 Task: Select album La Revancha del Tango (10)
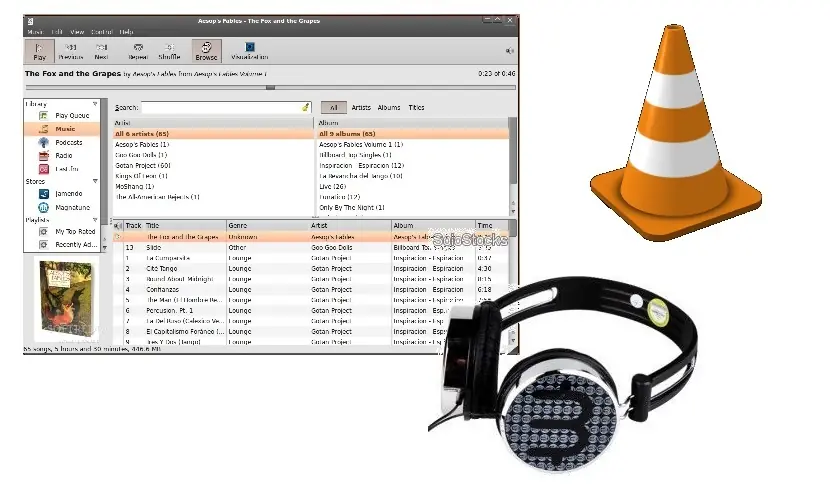point(413,176)
